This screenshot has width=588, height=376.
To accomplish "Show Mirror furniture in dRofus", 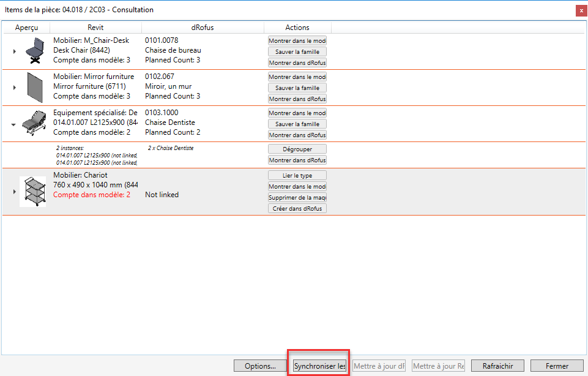I will pyautogui.click(x=297, y=99).
